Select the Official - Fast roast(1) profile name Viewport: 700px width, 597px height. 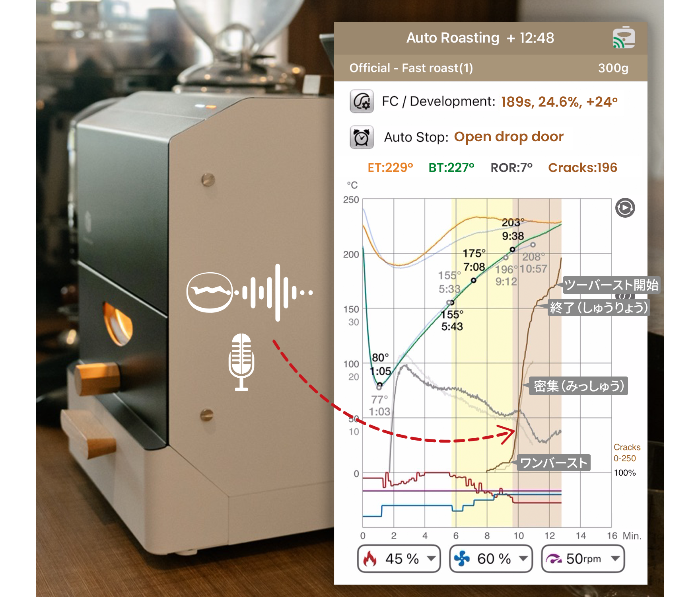[411, 68]
